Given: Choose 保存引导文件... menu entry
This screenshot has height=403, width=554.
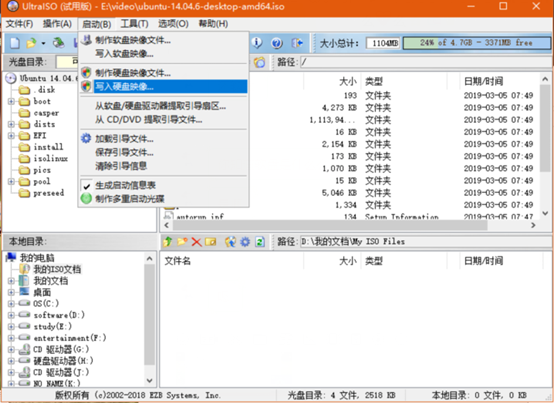Looking at the screenshot, I should (164, 152).
